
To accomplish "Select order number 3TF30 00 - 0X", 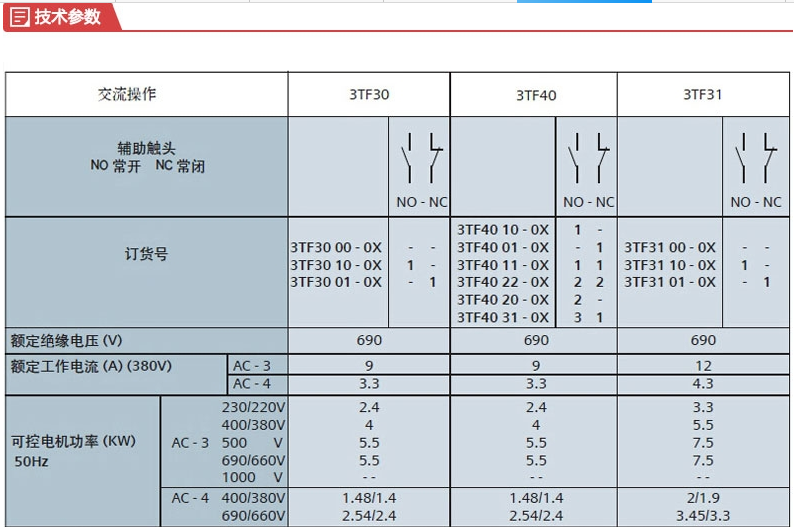I will click(336, 247).
